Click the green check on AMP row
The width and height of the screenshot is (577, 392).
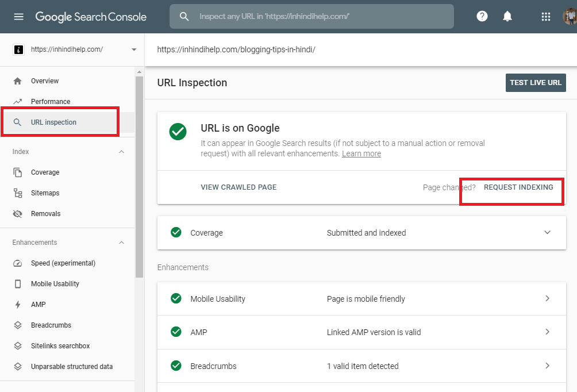(176, 332)
